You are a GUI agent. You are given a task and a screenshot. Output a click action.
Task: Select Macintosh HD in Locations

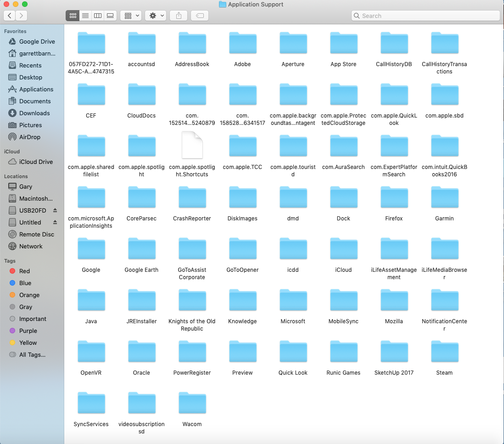click(x=32, y=198)
